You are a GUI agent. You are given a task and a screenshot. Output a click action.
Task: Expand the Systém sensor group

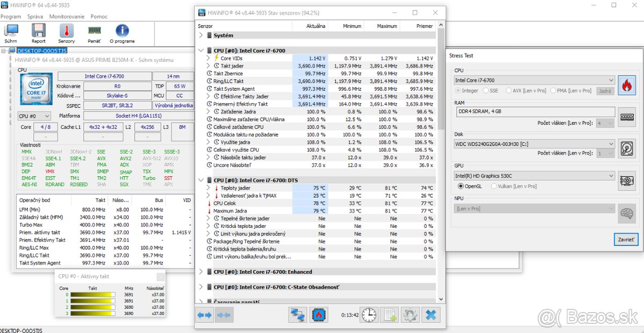tap(201, 35)
